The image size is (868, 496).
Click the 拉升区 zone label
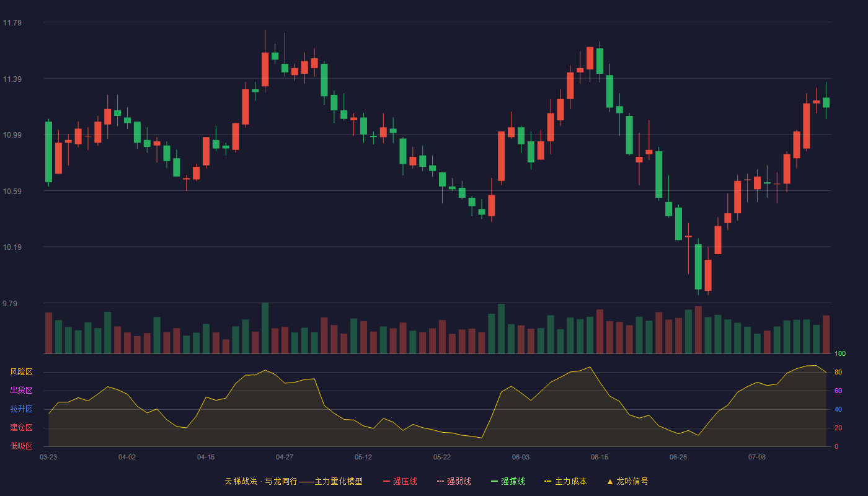pos(21,409)
